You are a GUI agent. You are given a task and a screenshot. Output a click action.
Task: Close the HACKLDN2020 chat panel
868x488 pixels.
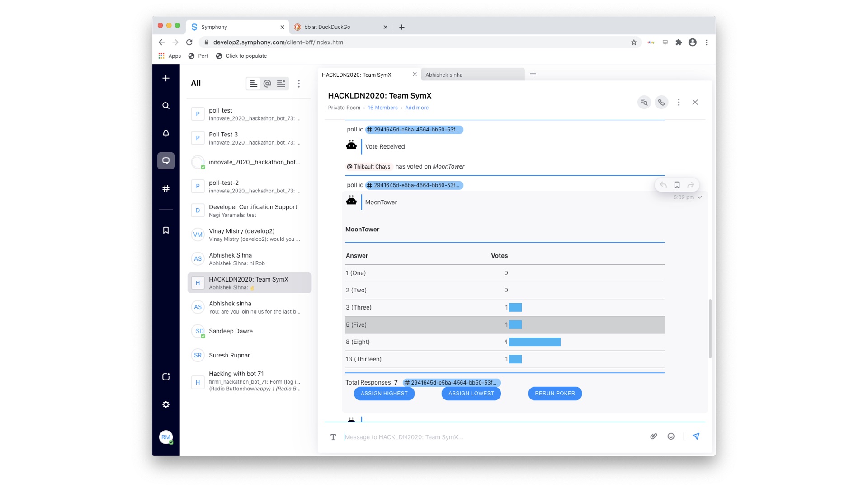(695, 103)
